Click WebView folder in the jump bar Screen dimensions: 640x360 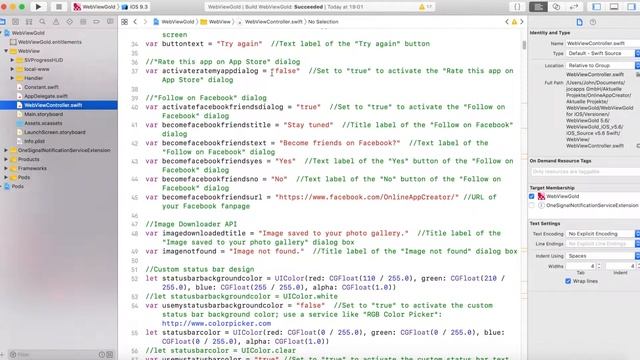pos(216,22)
